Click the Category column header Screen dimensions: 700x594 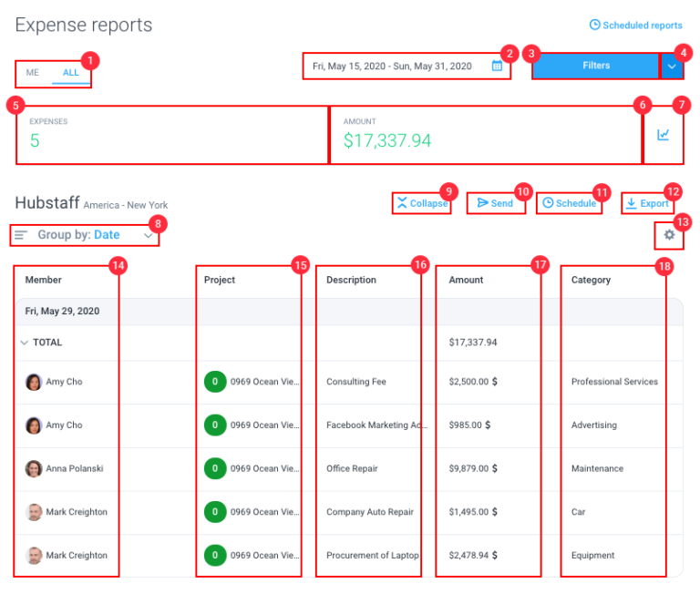point(591,280)
